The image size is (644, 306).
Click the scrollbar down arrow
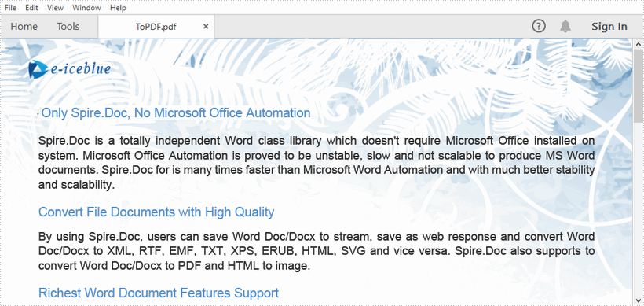pos(639,301)
